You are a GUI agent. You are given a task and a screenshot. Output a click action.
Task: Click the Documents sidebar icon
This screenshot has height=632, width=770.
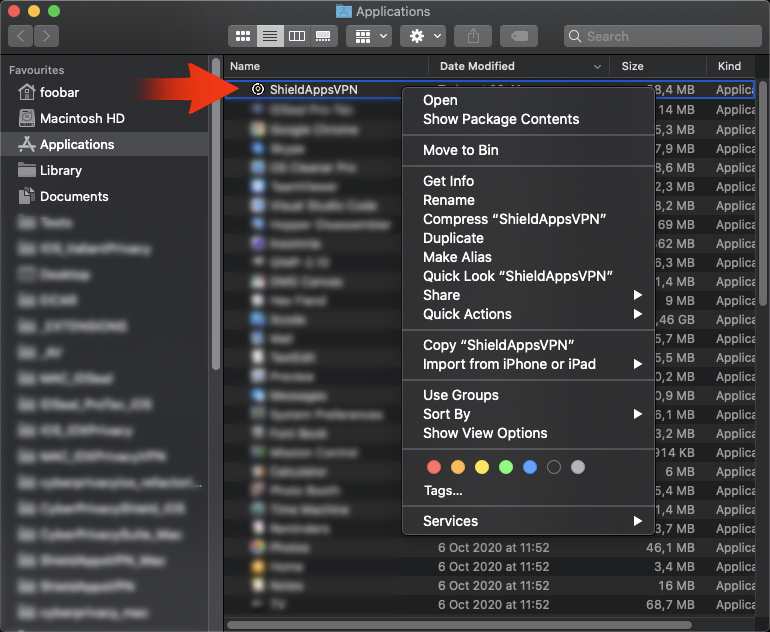point(27,196)
